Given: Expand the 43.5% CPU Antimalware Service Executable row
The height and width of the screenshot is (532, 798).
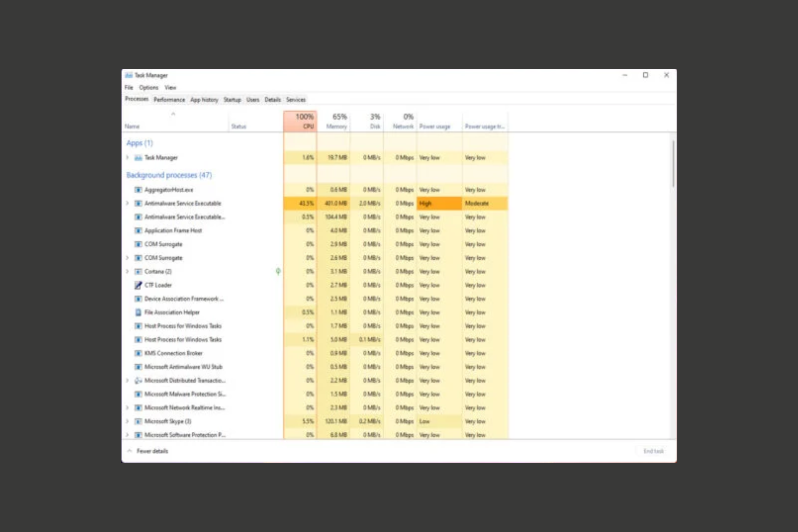Looking at the screenshot, I should pyautogui.click(x=128, y=203).
